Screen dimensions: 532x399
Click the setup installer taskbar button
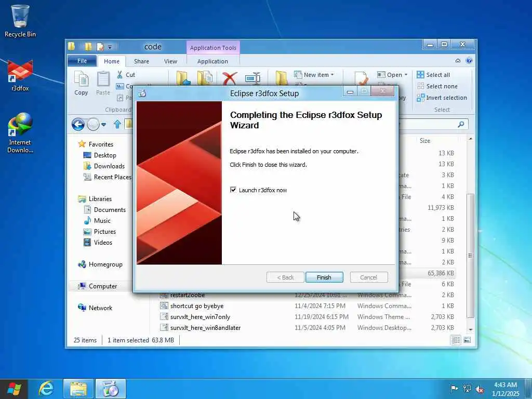click(111, 389)
